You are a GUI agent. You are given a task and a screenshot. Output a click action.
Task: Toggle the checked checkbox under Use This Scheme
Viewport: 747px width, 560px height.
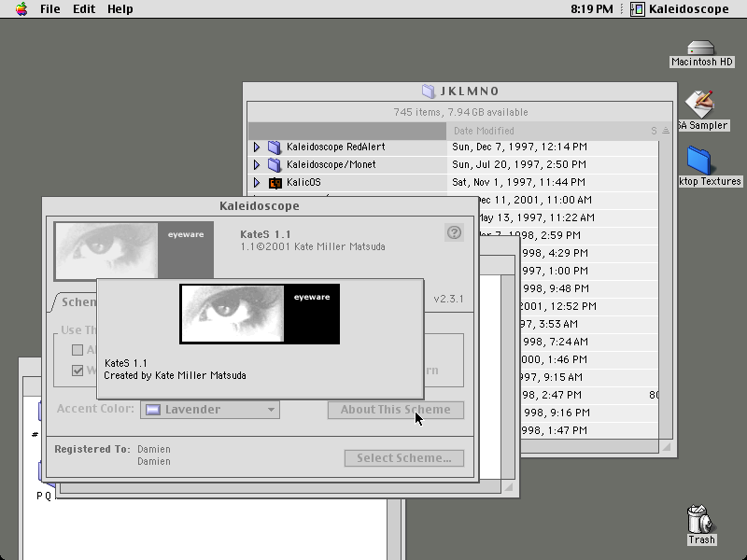click(78, 371)
